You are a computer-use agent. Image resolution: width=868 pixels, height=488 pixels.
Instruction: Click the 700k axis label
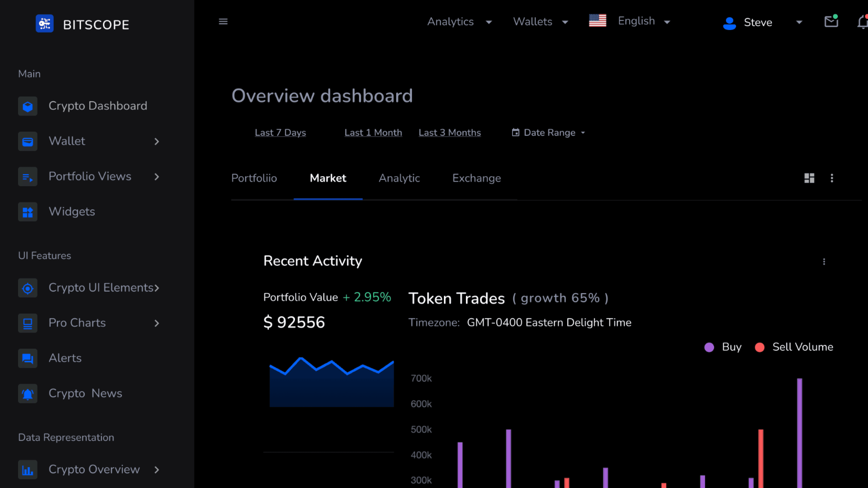click(421, 379)
